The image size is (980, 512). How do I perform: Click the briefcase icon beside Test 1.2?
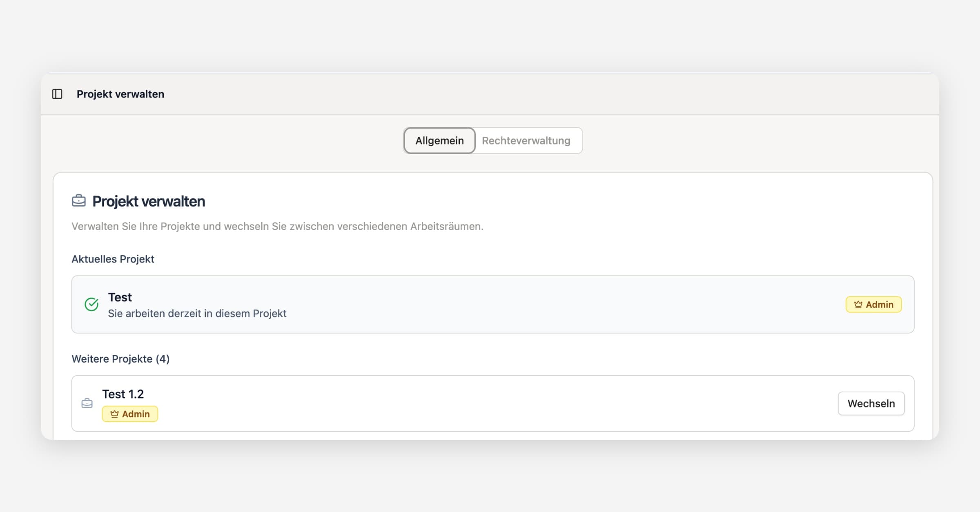tap(87, 403)
